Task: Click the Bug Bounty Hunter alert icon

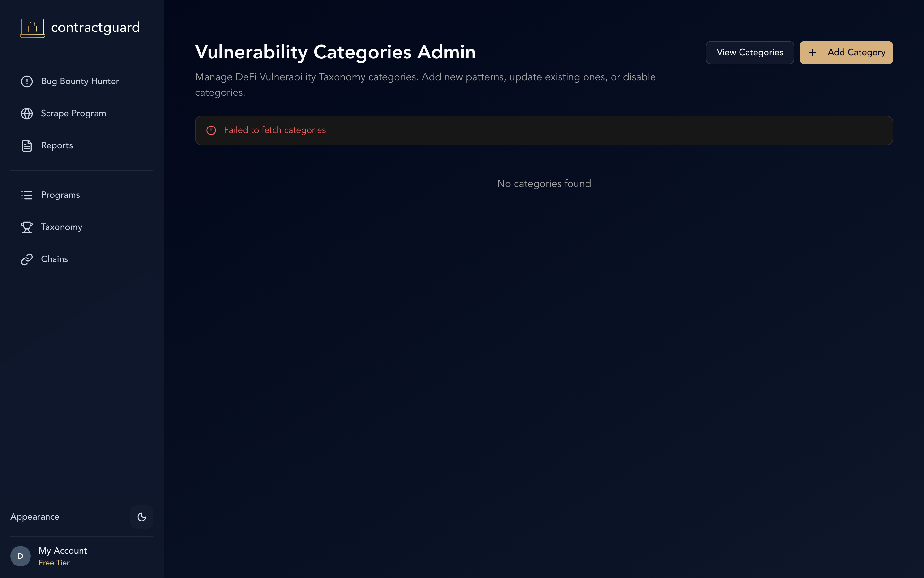Action: 27,82
